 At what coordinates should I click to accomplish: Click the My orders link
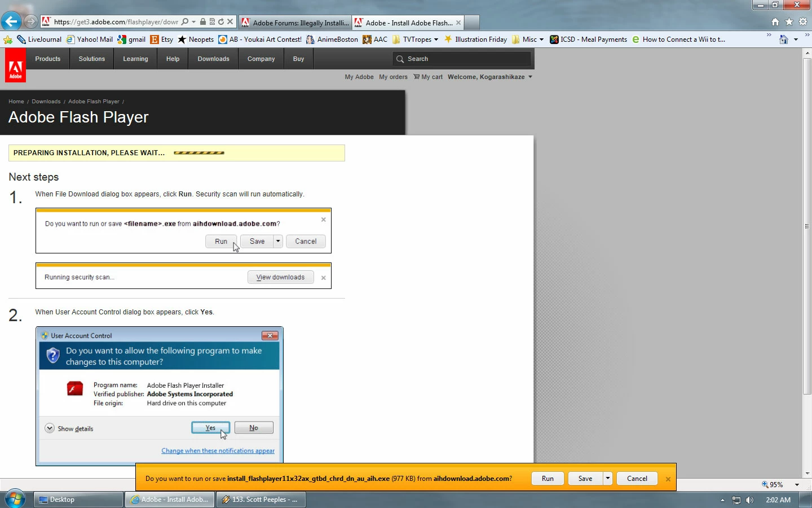point(393,77)
